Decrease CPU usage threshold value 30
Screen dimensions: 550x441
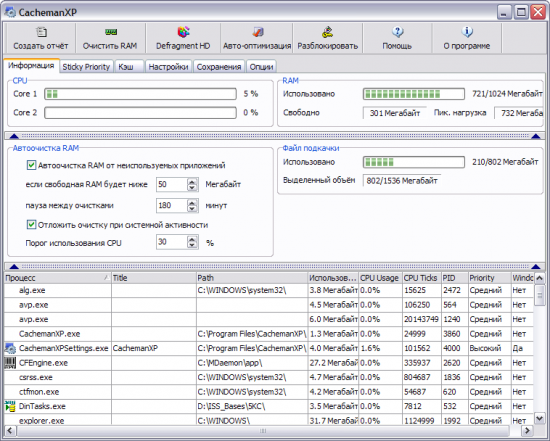click(x=192, y=245)
